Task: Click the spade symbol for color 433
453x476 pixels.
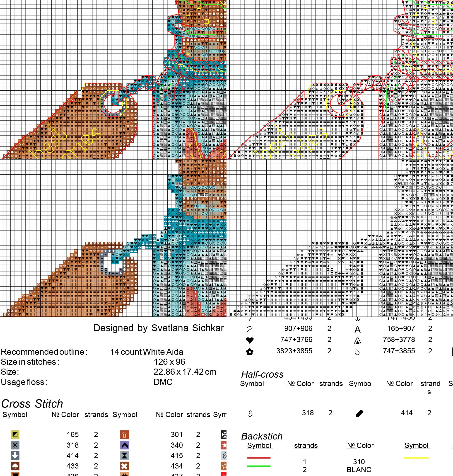Action: pyautogui.click(x=15, y=466)
